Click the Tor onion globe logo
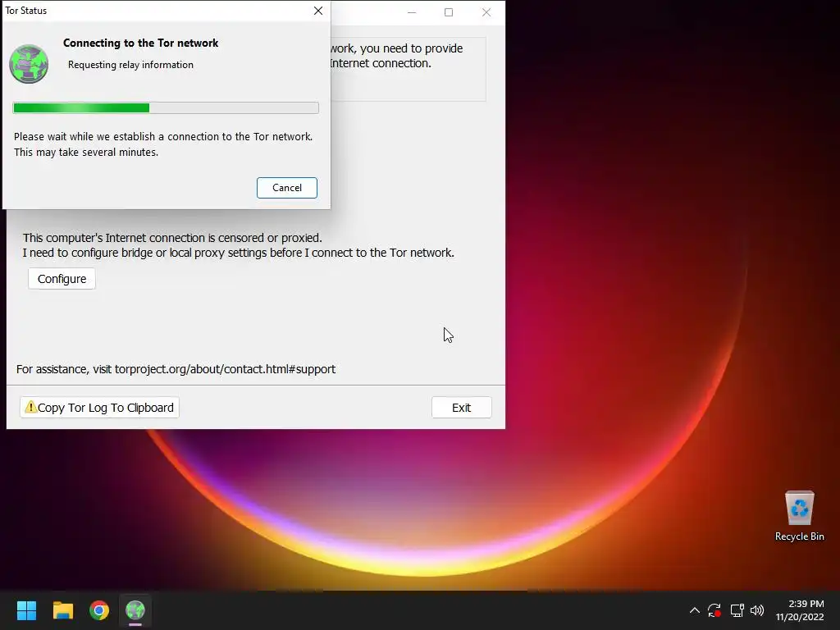840x630 pixels. tap(29, 64)
